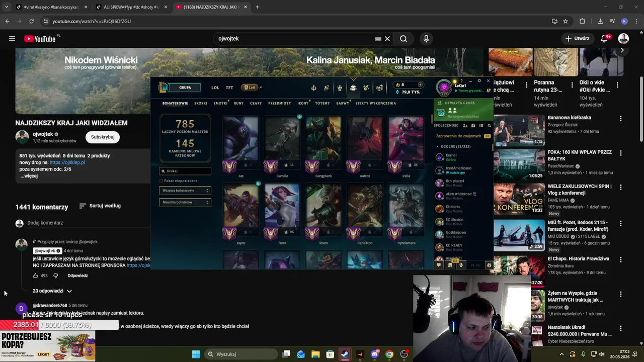Open ojwojtek channel name link
644x362 pixels.
coord(43,134)
